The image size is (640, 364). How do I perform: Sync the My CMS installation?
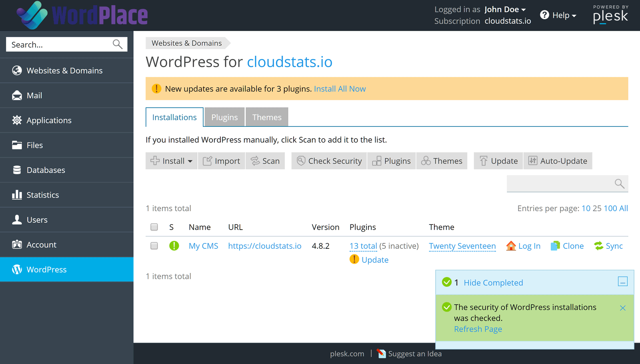(x=608, y=246)
